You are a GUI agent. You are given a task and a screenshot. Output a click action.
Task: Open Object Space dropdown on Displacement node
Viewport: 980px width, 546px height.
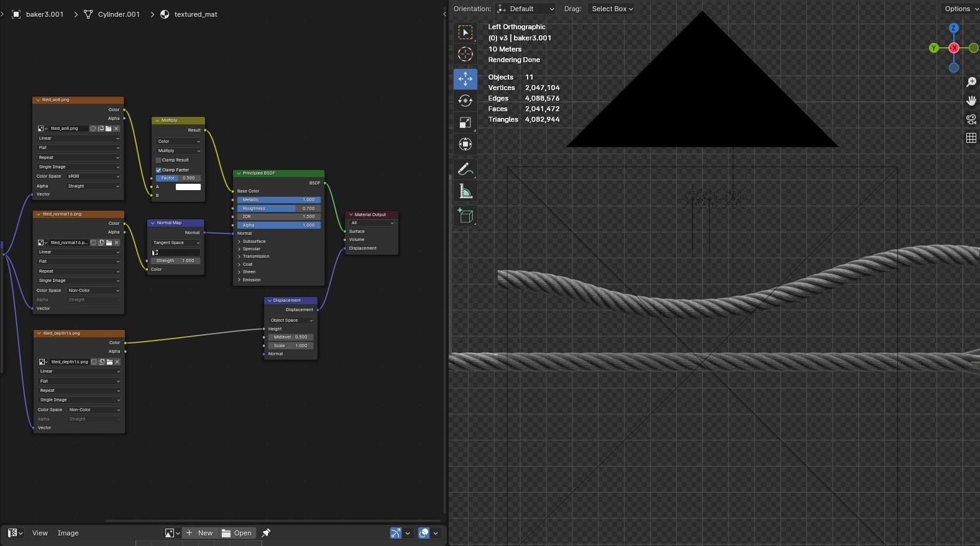coord(291,321)
